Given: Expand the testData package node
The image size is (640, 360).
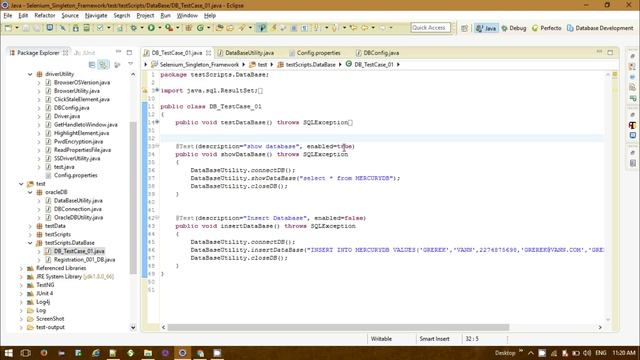Looking at the screenshot, I should pyautogui.click(x=30, y=226).
